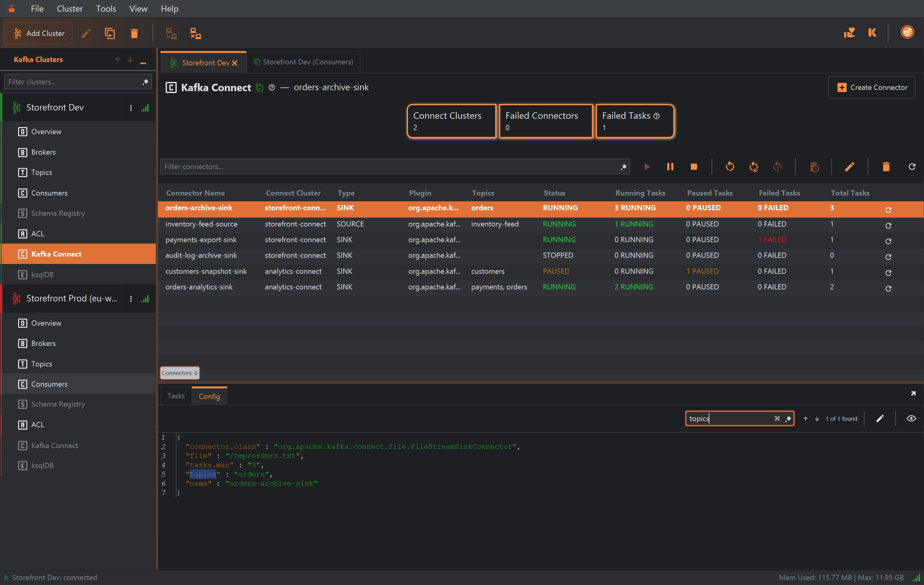Click the Failed Tasks summary card
924x585 pixels.
click(x=635, y=121)
